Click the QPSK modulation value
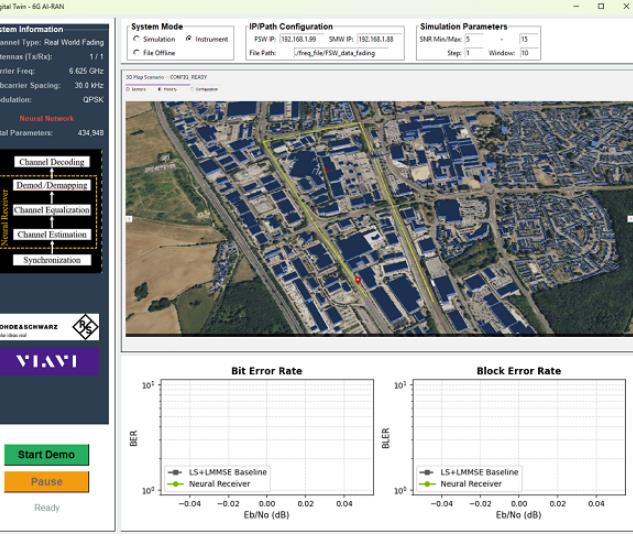 click(93, 100)
